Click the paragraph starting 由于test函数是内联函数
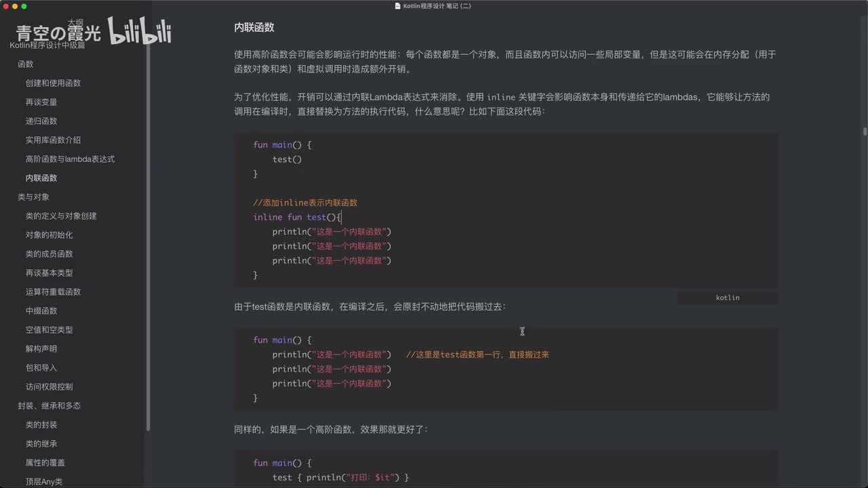 [370, 307]
